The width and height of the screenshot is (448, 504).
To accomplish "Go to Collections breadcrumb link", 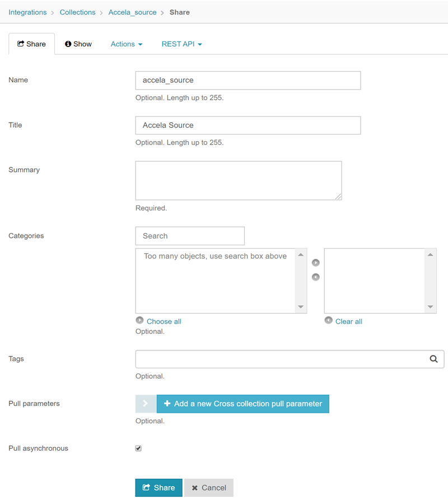I will coord(77,12).
